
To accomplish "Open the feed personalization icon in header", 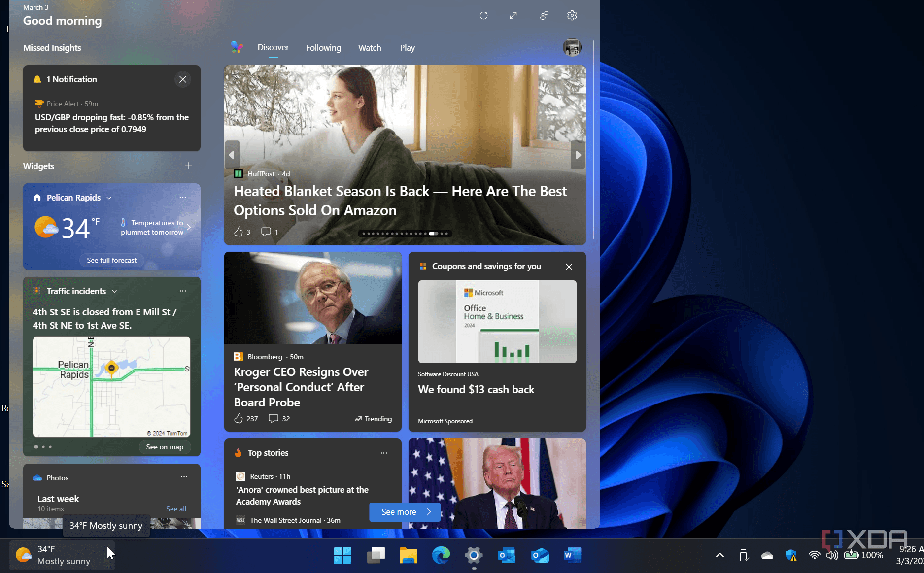I will tap(544, 16).
